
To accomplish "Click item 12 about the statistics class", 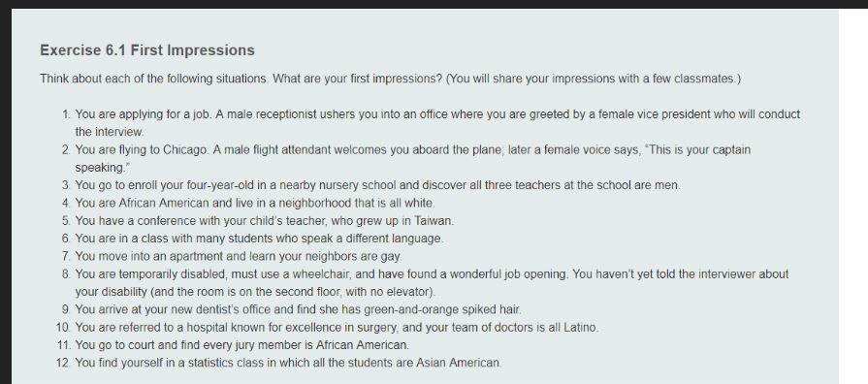I will (x=279, y=363).
